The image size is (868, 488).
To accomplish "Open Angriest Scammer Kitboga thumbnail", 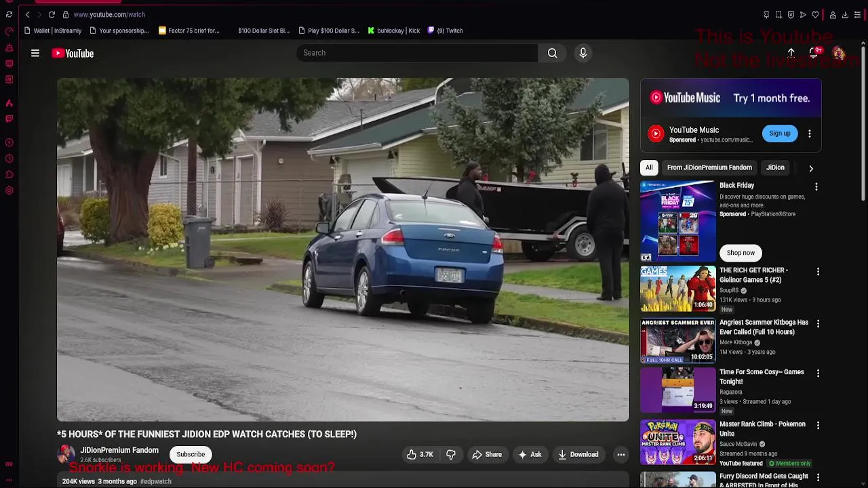I will 678,342.
